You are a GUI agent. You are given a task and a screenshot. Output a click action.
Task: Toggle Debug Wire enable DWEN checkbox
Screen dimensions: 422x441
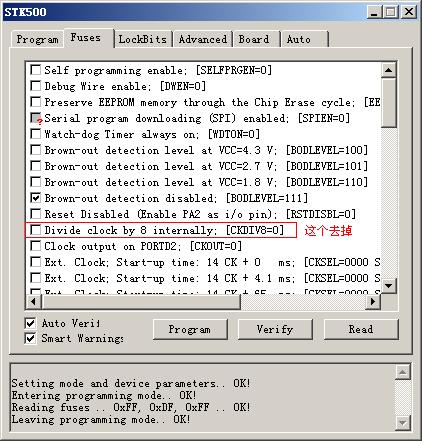(x=36, y=86)
